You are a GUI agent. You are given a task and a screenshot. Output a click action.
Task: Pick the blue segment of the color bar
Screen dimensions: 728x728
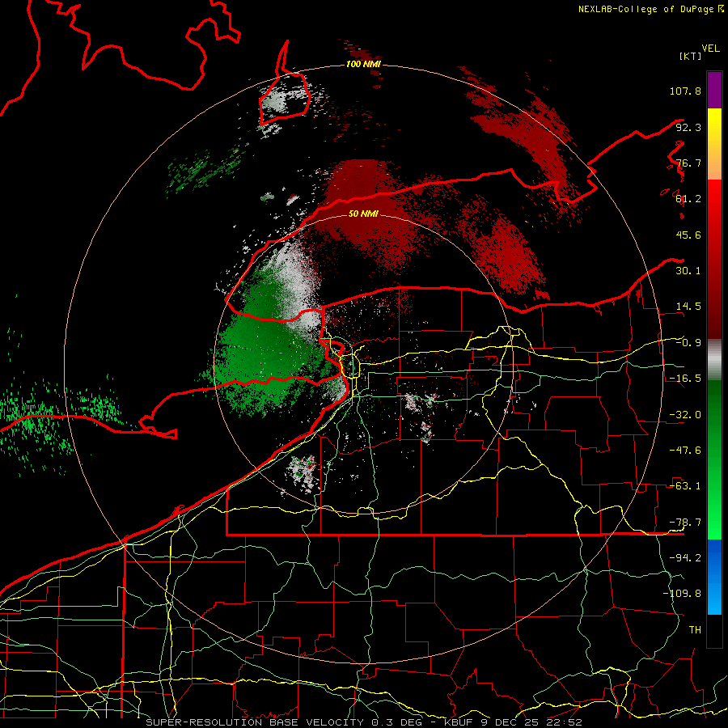pyautogui.click(x=714, y=577)
